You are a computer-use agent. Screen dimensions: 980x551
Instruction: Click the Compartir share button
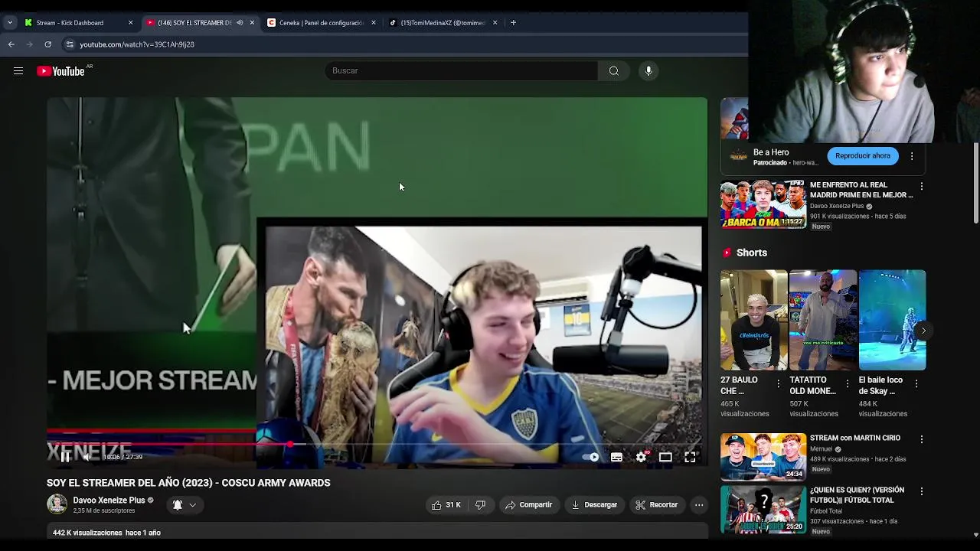coord(529,505)
